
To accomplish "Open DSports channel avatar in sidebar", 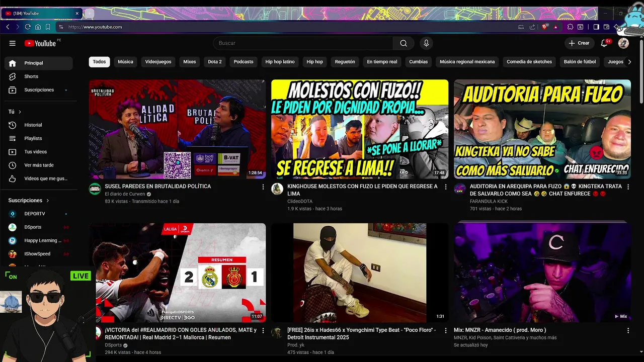I will (x=13, y=227).
